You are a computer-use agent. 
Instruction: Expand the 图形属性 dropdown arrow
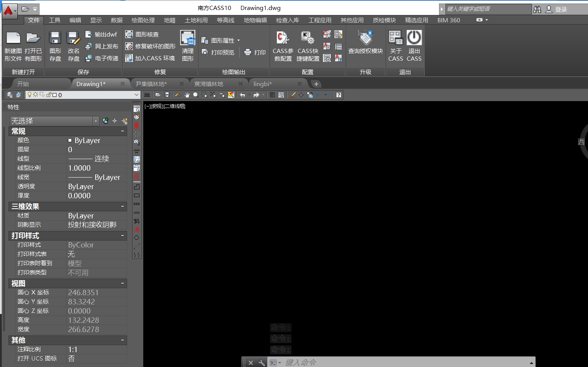click(239, 40)
